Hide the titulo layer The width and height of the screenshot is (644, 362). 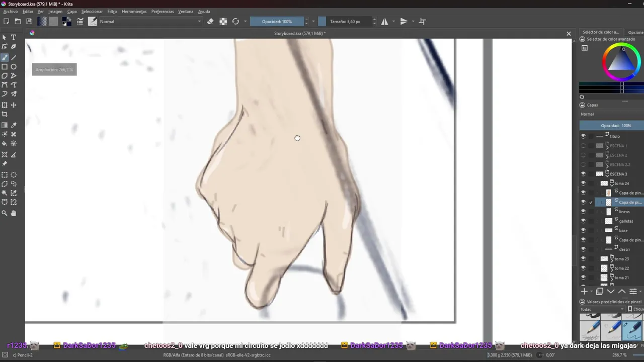pyautogui.click(x=583, y=136)
